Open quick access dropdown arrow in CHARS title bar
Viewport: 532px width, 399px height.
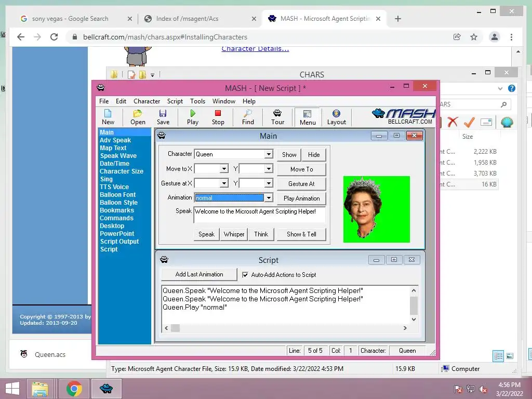tap(152, 75)
